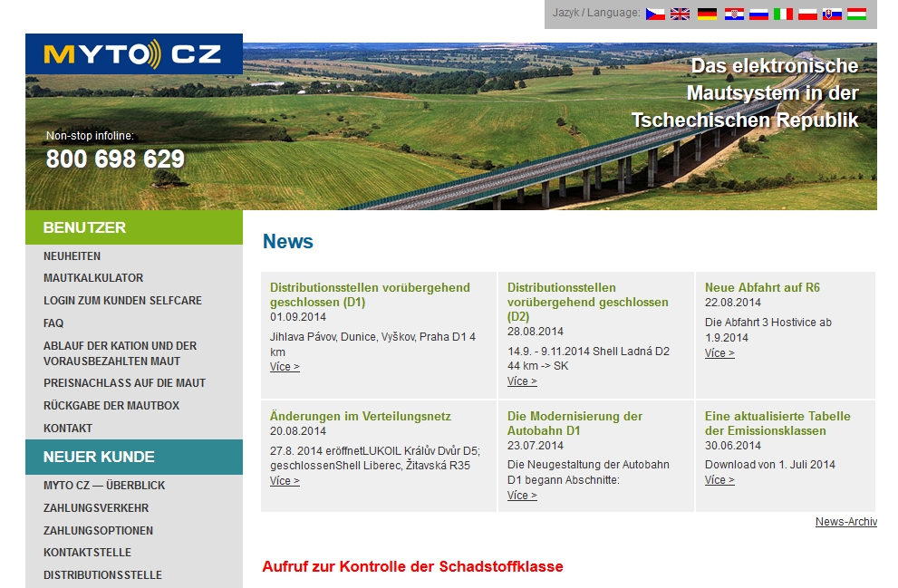Image resolution: width=898 pixels, height=588 pixels.
Task: Open Kontakt in the Benutzer menu
Action: point(68,429)
